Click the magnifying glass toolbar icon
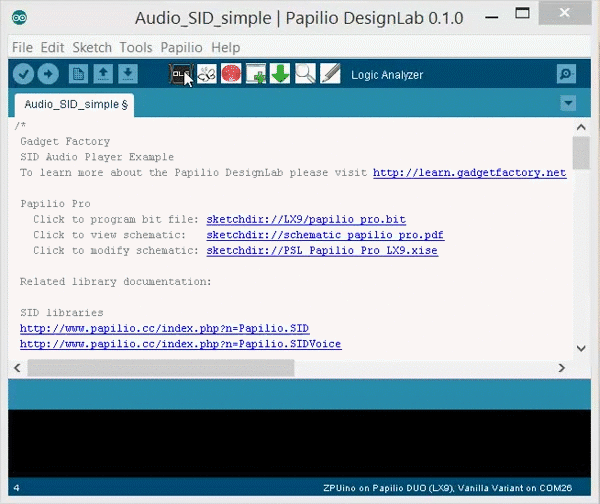 click(x=305, y=73)
